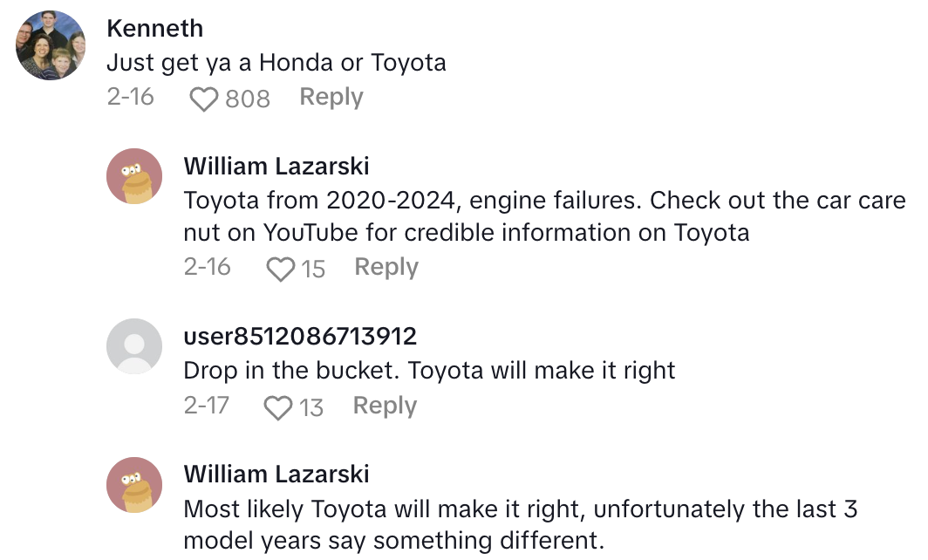Image resolution: width=928 pixels, height=560 pixels.
Task: Open William Lazarski's name above 'Most likely Toyota' reply
Action: [x=276, y=474]
